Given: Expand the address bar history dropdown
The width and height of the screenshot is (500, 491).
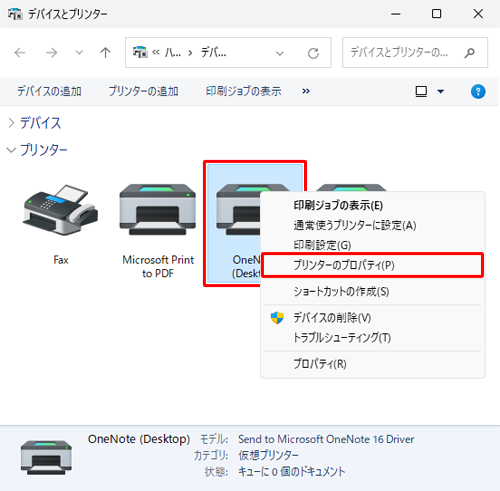Looking at the screenshot, I should pos(280,53).
